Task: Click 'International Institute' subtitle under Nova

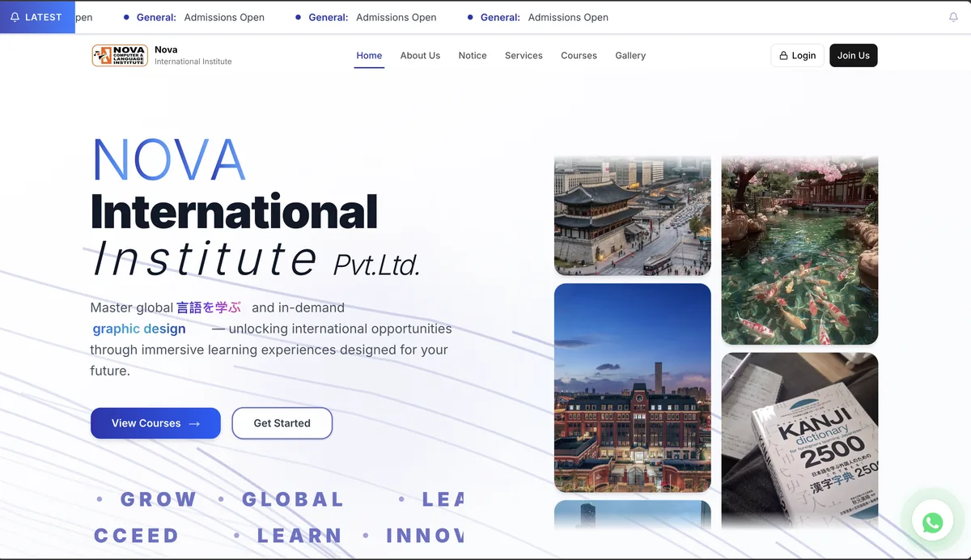Action: tap(193, 62)
